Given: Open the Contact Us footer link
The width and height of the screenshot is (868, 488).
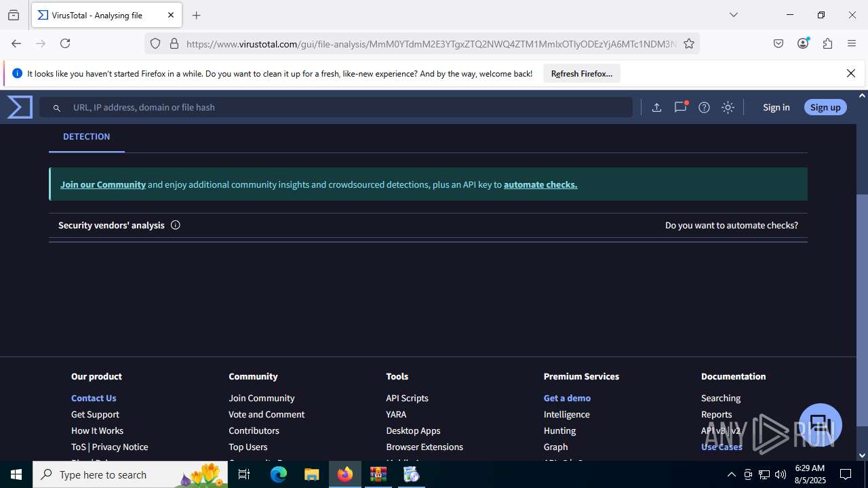Looking at the screenshot, I should pos(94,398).
